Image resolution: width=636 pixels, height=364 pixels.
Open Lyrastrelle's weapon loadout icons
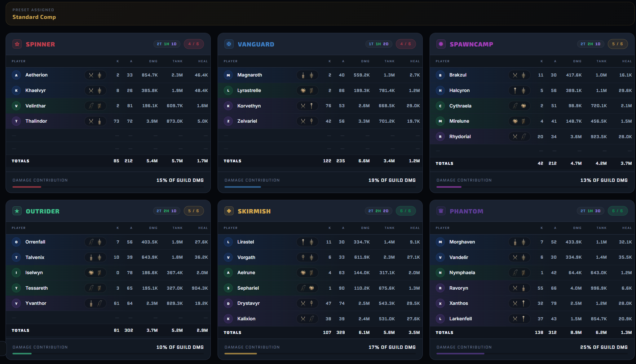point(307,90)
